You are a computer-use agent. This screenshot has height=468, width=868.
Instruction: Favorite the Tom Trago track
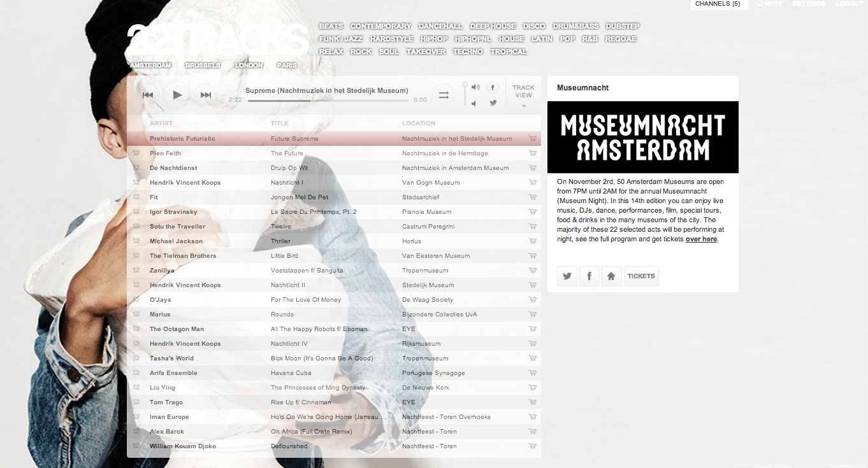(x=136, y=402)
